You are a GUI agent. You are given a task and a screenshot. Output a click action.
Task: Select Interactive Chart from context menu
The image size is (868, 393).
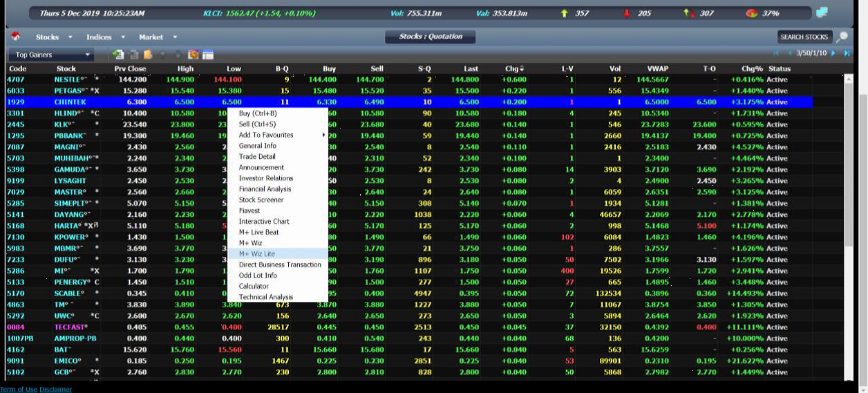(264, 221)
